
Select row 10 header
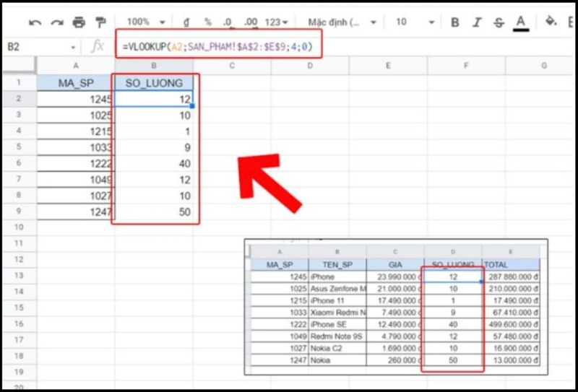point(20,227)
